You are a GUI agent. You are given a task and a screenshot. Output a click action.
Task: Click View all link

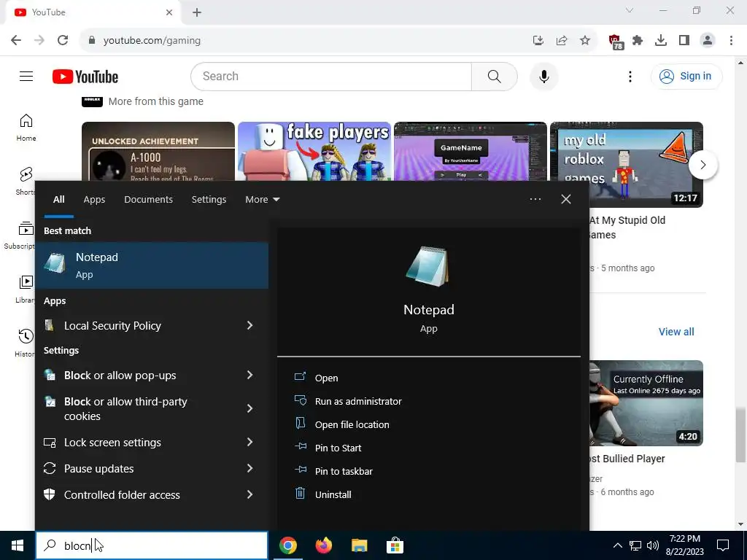[x=676, y=332]
